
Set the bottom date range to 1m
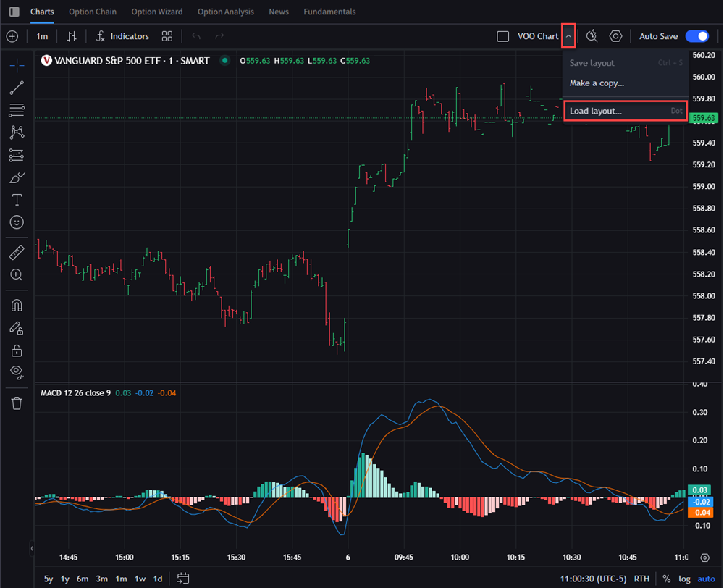[122, 579]
